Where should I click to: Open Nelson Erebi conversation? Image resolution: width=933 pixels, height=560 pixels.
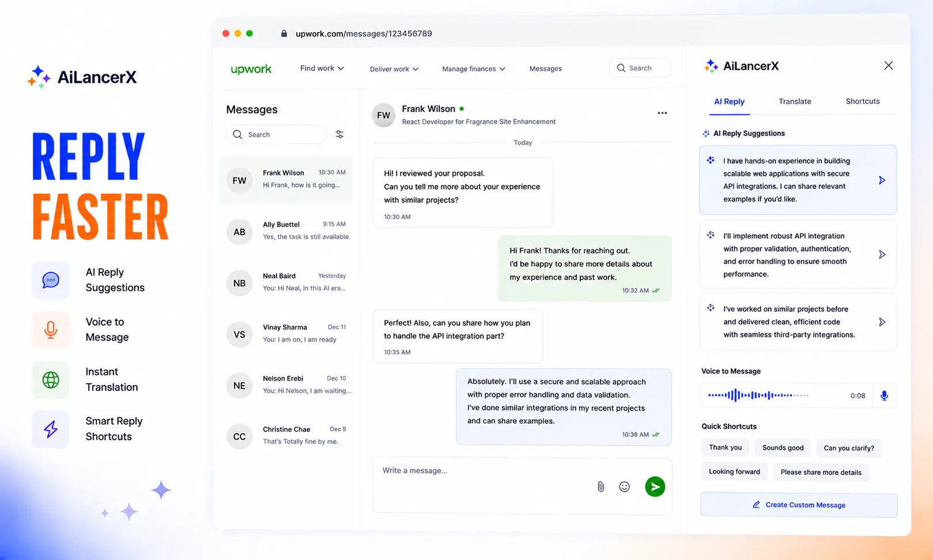pos(286,385)
